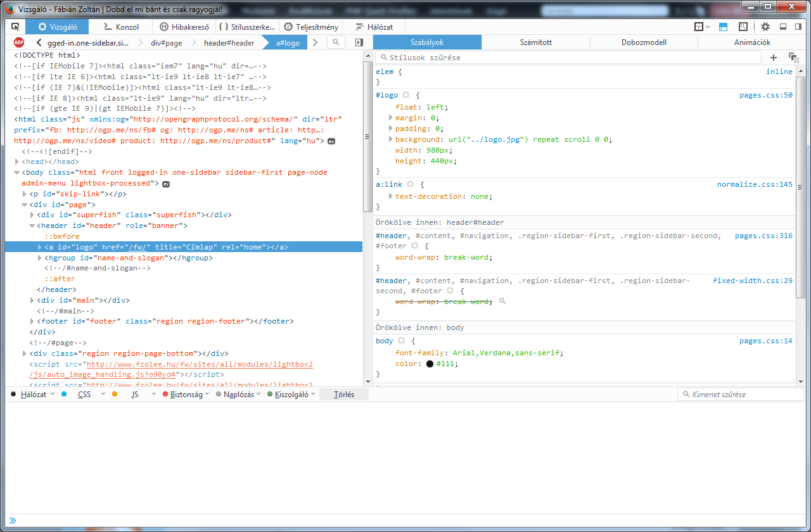811x532 pixels.
Task: Open the Stílusszerkesztő tab
Action: click(247, 27)
